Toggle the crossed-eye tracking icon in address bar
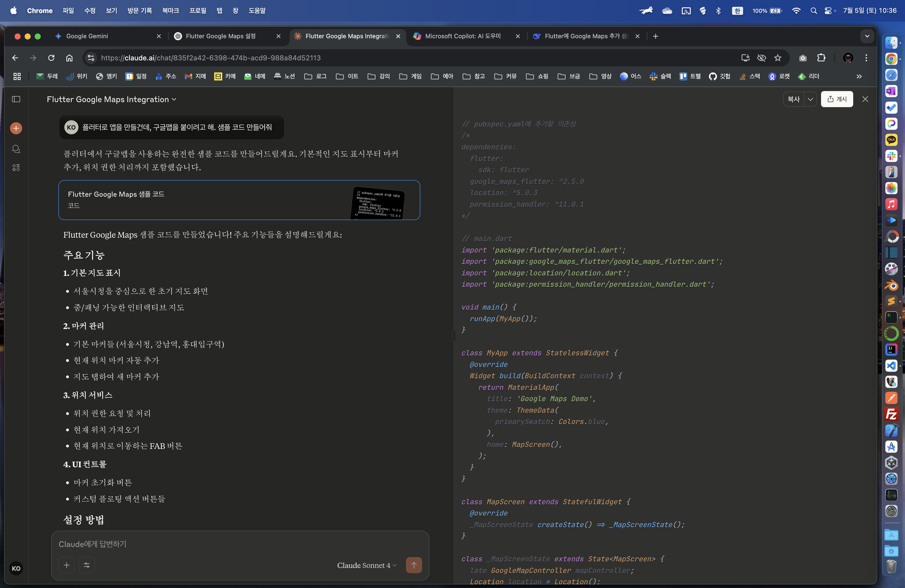 coord(761,58)
